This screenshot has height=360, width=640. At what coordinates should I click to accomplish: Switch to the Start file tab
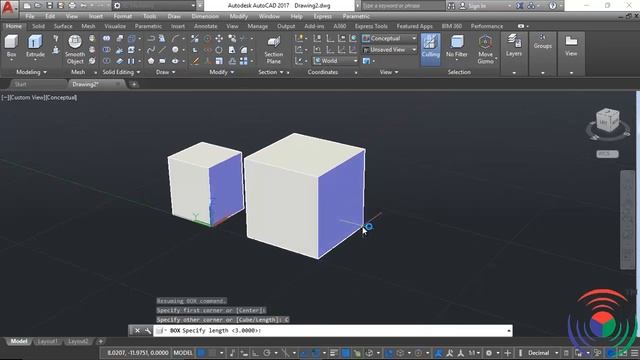click(x=21, y=84)
